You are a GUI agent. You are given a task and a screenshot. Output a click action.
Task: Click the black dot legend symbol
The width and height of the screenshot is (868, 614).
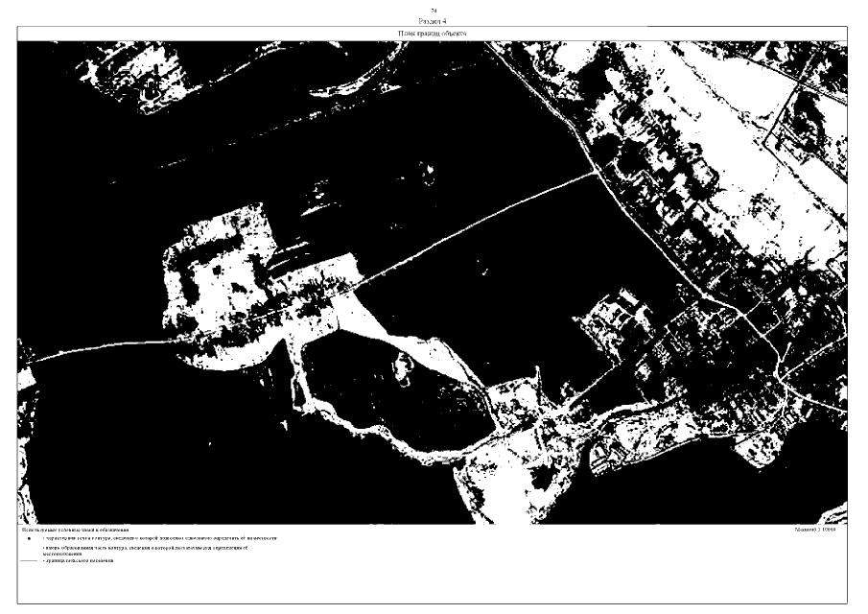30,539
